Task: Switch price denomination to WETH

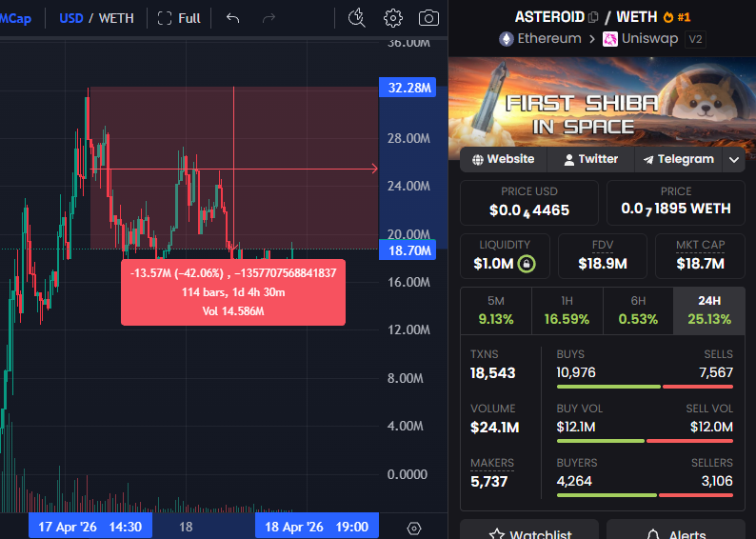Action: 116,18
